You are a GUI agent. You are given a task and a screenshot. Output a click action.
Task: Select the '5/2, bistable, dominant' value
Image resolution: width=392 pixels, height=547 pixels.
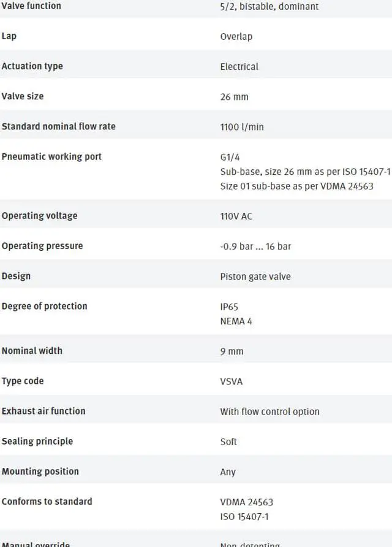click(269, 6)
